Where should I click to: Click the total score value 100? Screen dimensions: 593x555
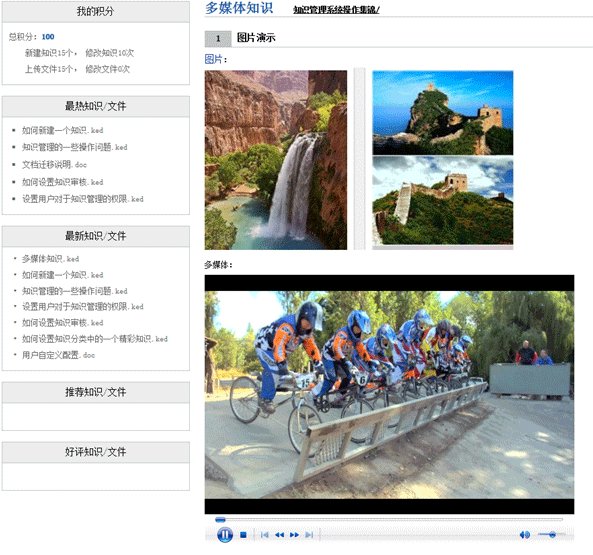48,37
